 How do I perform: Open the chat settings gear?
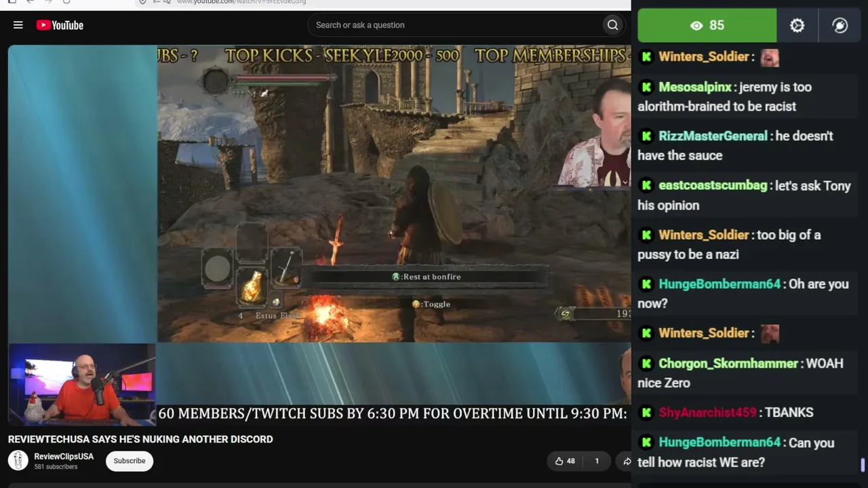click(x=797, y=25)
